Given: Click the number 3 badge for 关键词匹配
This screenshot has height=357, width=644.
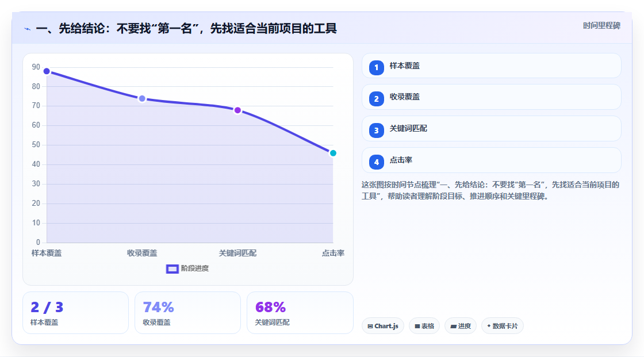Looking at the screenshot, I should click(376, 130).
